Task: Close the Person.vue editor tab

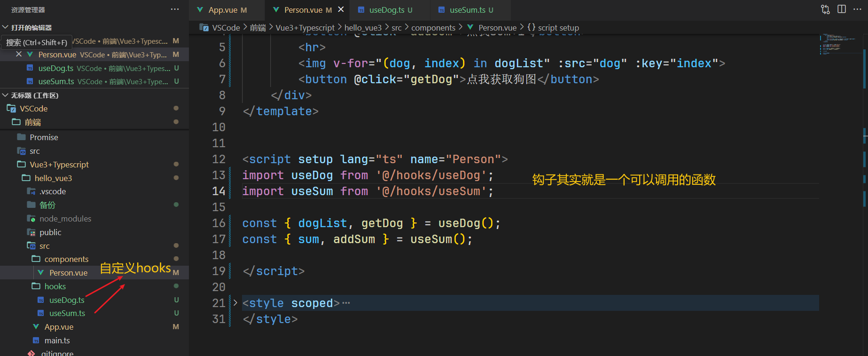Action: pos(341,9)
